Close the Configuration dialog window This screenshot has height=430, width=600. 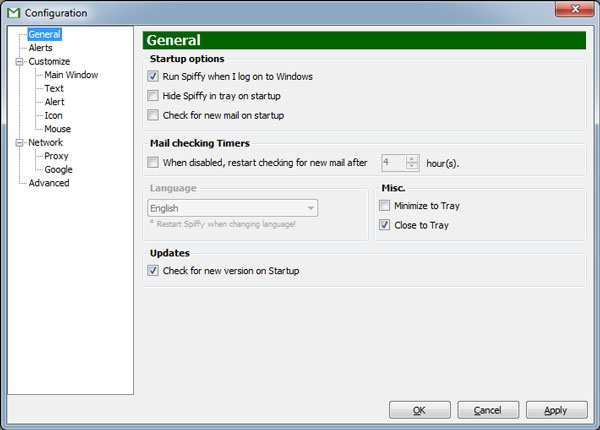click(575, 9)
